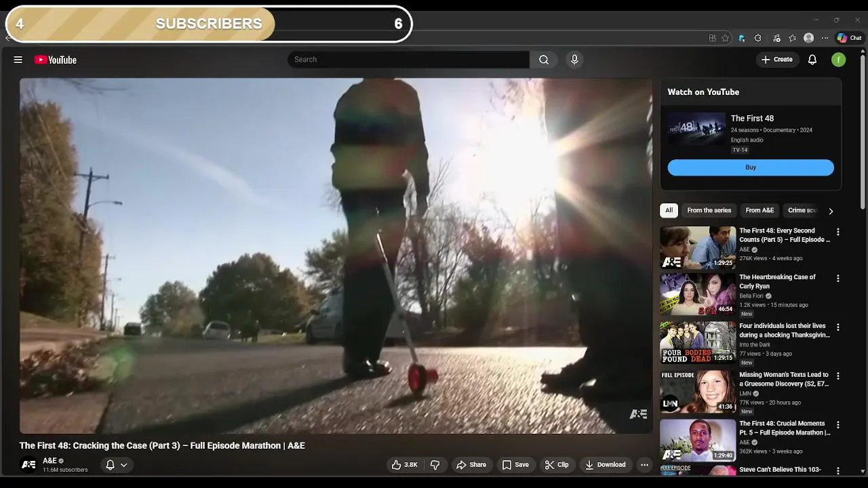Screen dimensions: 868x488
Task: Open options for Four individuals lost video
Action: click(838, 327)
